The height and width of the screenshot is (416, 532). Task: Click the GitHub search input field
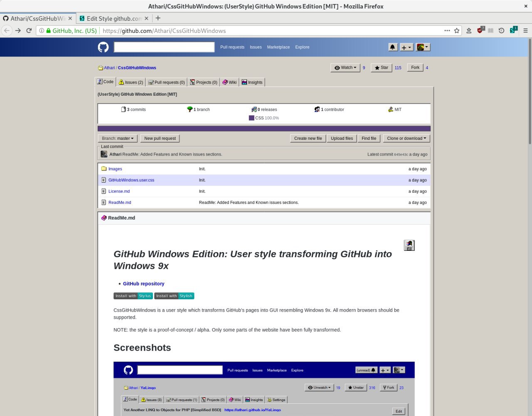tap(164, 47)
